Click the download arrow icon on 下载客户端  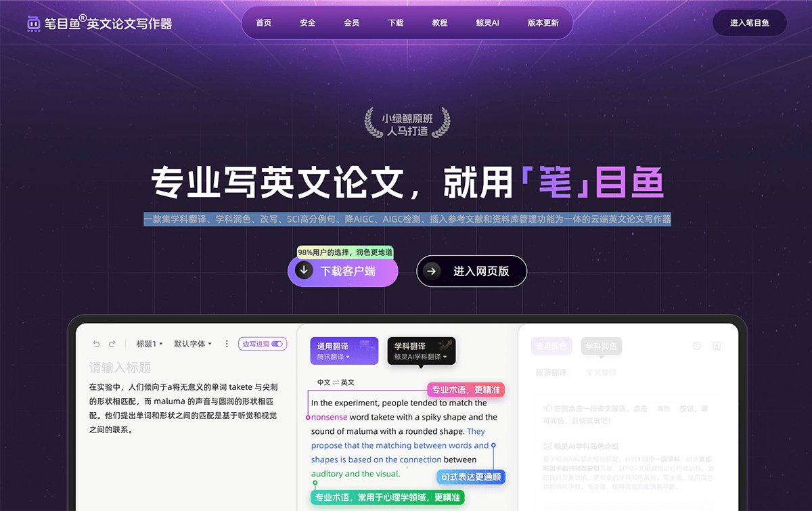(304, 271)
